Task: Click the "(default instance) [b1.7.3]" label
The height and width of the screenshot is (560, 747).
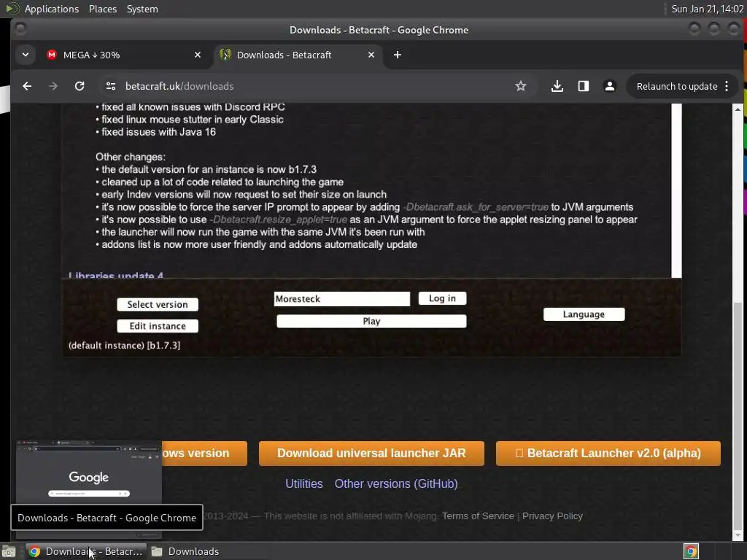Action: click(124, 346)
